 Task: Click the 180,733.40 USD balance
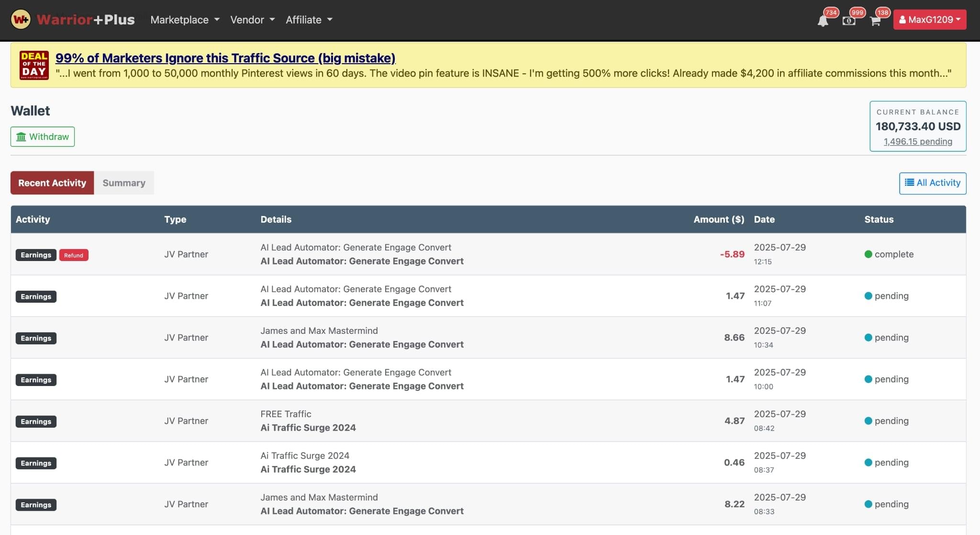918,126
